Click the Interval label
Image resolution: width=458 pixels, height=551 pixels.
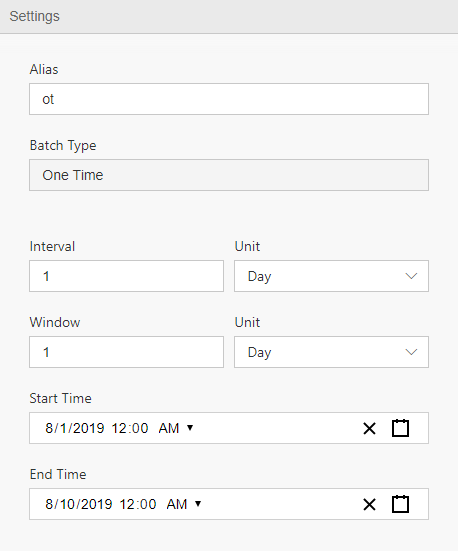[x=52, y=246]
